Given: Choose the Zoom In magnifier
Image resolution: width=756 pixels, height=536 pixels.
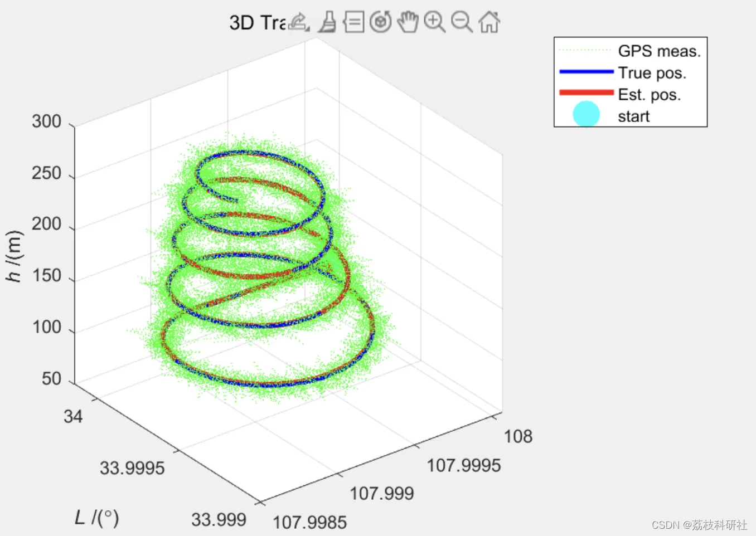Looking at the screenshot, I should (x=435, y=22).
